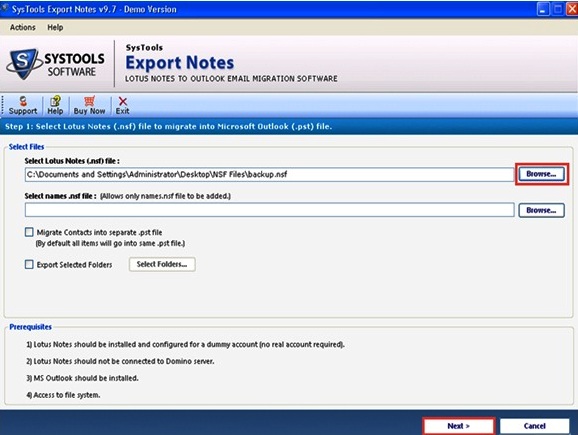Image resolution: width=578 pixels, height=435 pixels.
Task: Open Help from the toolbar icon
Action: pyautogui.click(x=55, y=106)
